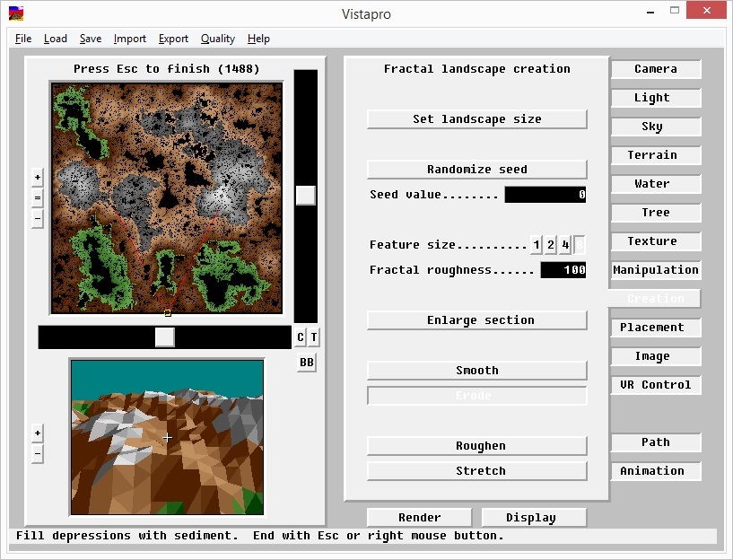Viewport: 733px width, 560px height.
Task: Switch to the Terrain panel
Action: (x=656, y=155)
